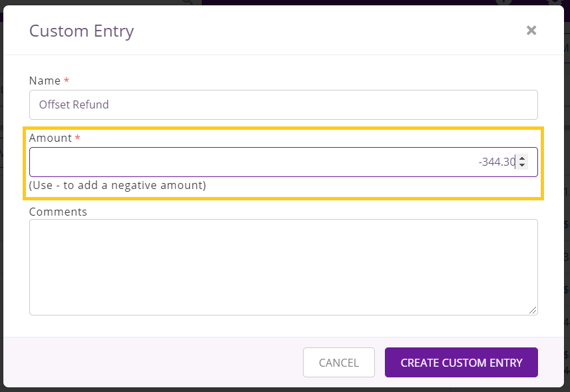Place cursor in the Amount field

pos(284,162)
